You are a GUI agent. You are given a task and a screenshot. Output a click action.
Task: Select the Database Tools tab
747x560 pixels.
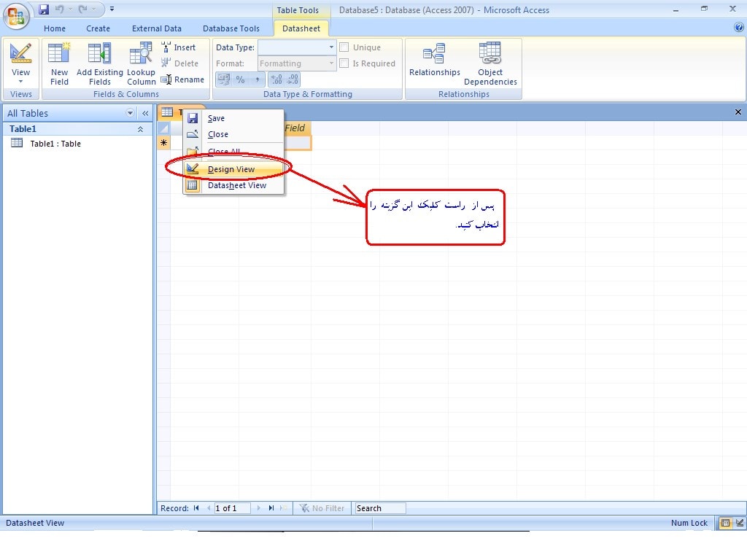tap(231, 28)
